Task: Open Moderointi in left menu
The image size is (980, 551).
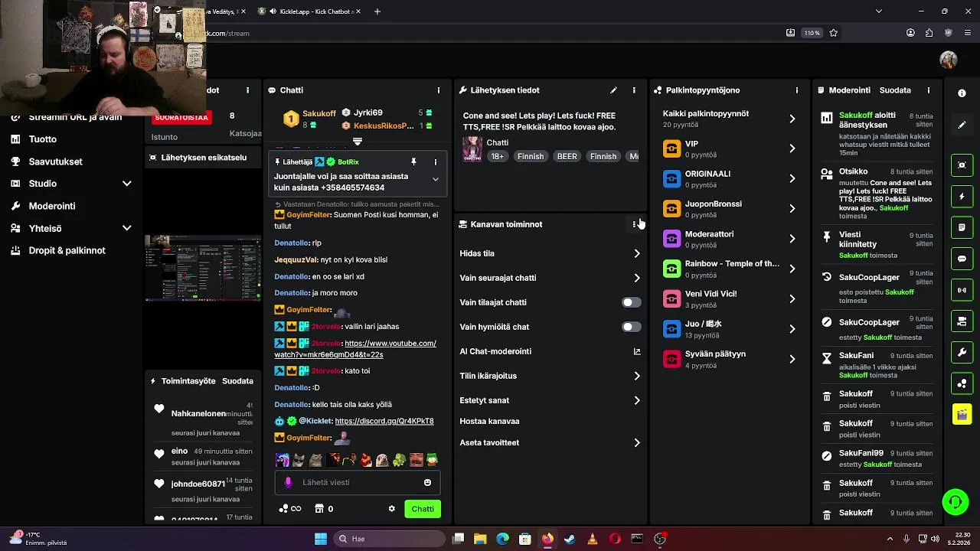Action: point(52,206)
